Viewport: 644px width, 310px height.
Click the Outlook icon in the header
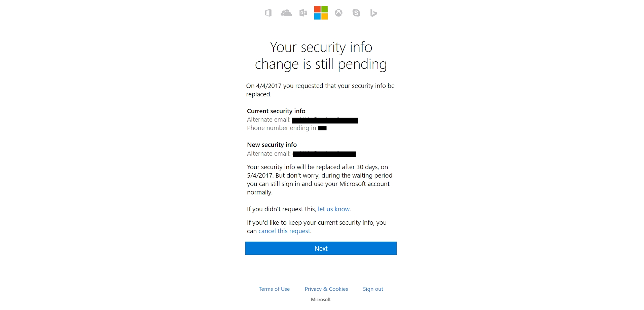303,13
